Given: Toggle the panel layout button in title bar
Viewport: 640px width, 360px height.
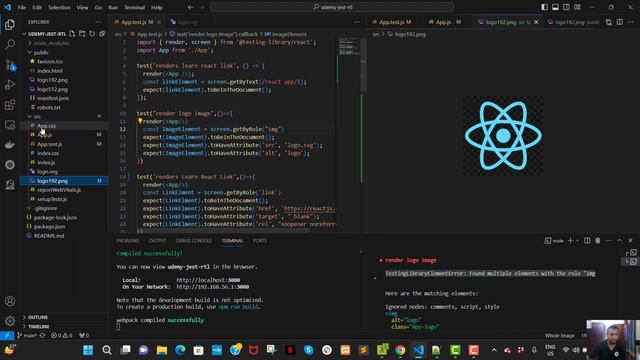Looking at the screenshot, I should point(556,7).
